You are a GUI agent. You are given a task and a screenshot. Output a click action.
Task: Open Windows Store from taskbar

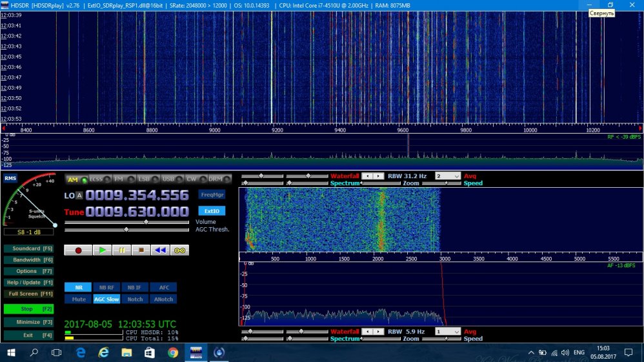[150, 352]
